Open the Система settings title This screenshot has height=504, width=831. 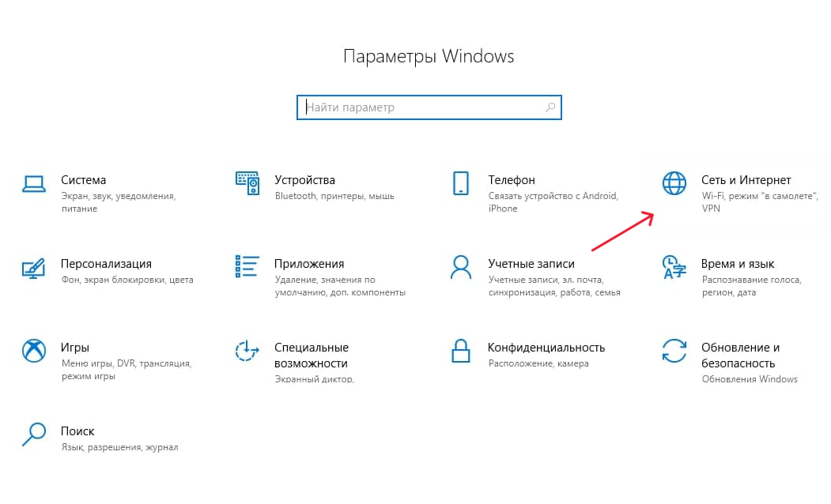(x=83, y=180)
